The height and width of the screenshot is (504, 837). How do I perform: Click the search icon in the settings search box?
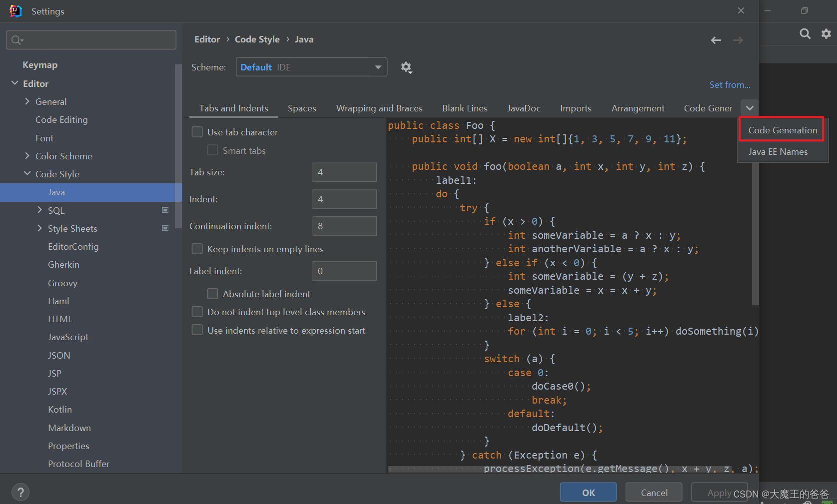click(17, 40)
